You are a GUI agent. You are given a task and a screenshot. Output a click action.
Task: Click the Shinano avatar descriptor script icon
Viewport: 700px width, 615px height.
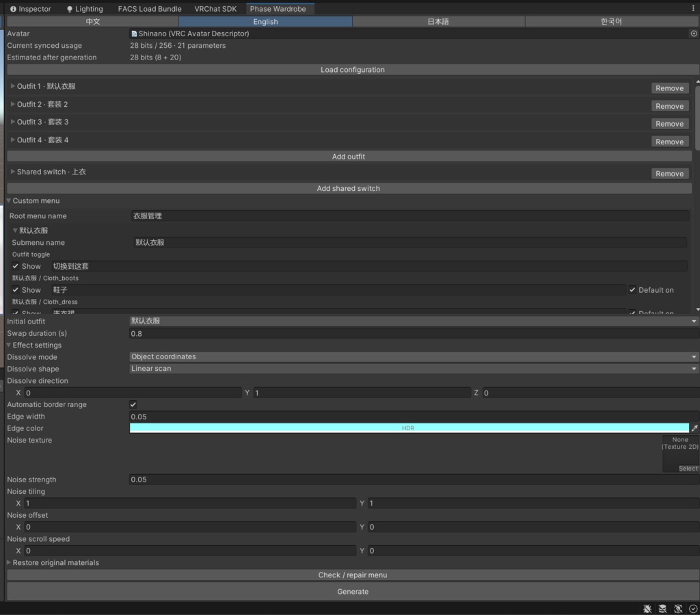pyautogui.click(x=134, y=34)
